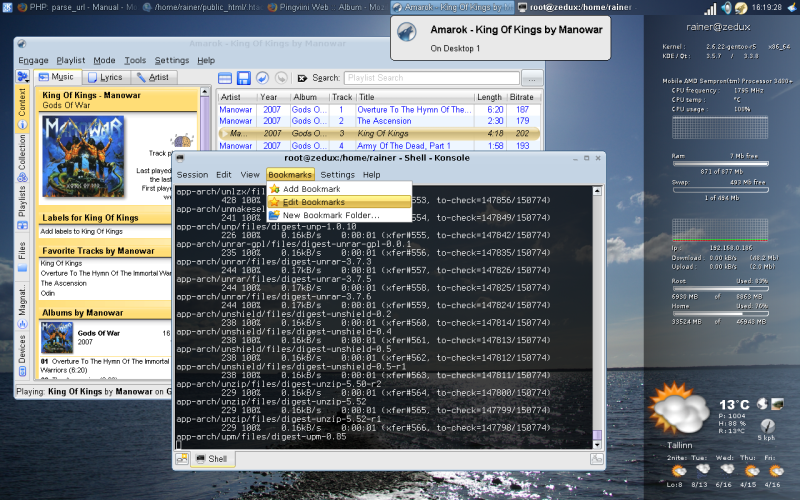Click the globe icon in weather widget

click(762, 404)
